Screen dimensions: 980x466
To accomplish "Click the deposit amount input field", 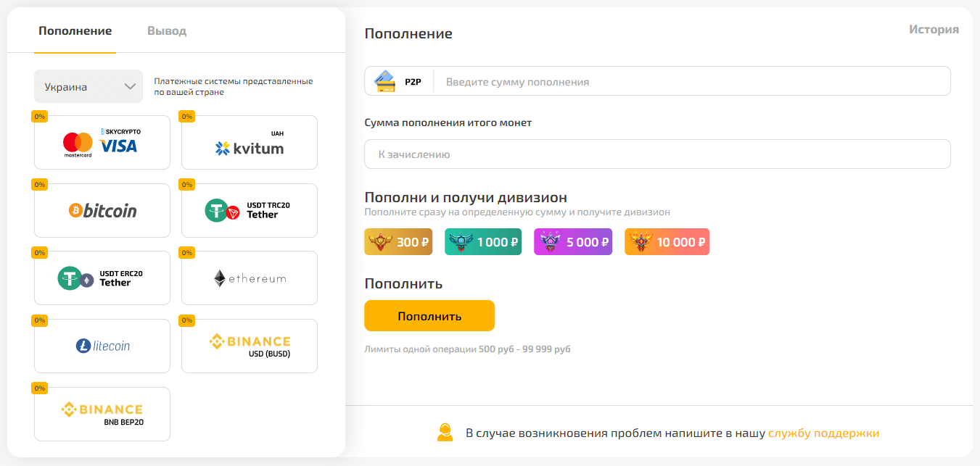I will 689,80.
